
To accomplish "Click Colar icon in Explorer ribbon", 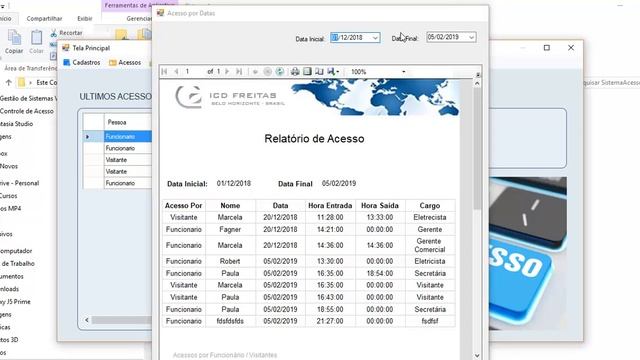I will [x=36, y=42].
